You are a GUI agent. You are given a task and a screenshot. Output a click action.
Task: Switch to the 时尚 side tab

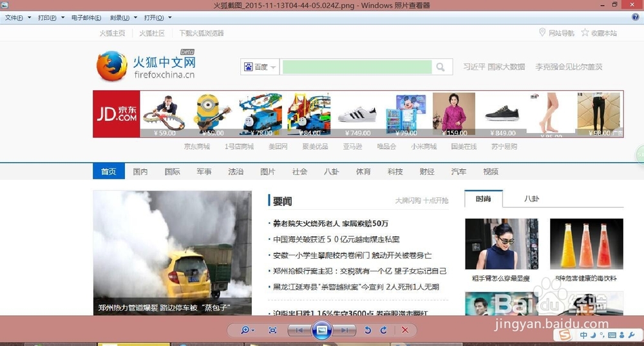pos(484,199)
